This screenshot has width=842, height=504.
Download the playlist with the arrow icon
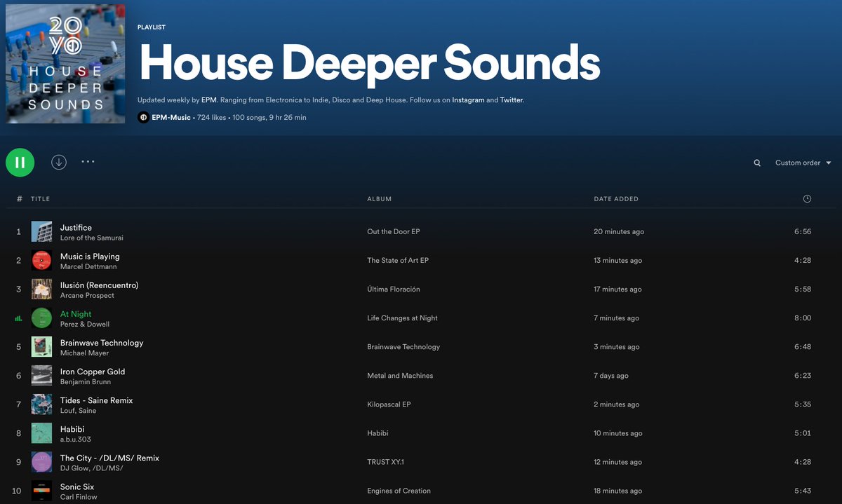point(59,162)
